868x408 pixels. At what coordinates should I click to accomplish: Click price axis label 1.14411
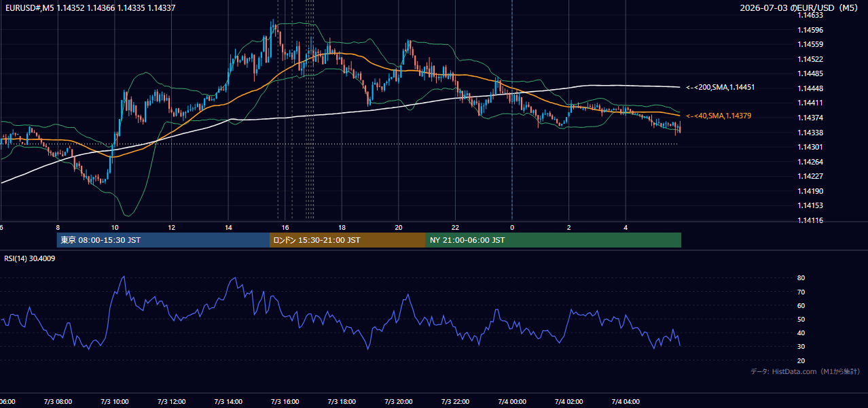tap(812, 103)
